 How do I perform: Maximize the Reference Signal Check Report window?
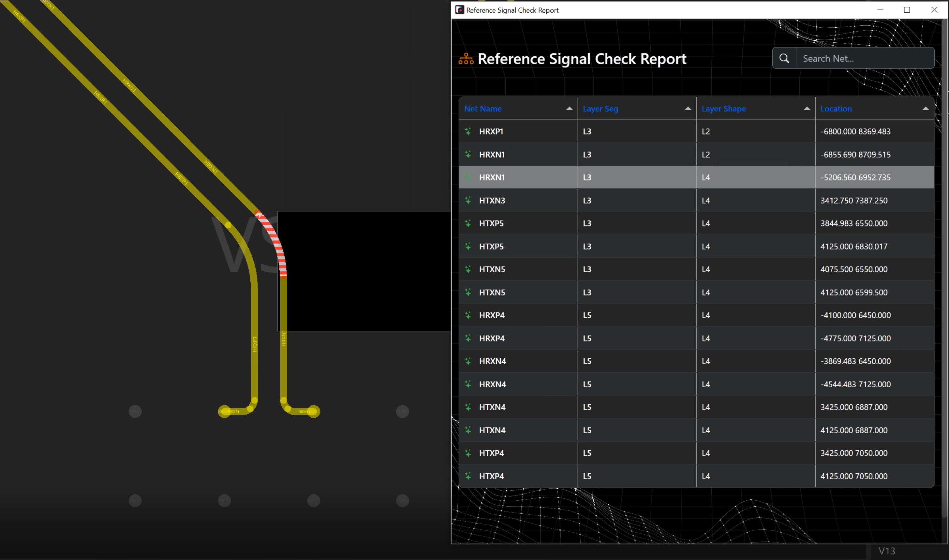pos(907,10)
